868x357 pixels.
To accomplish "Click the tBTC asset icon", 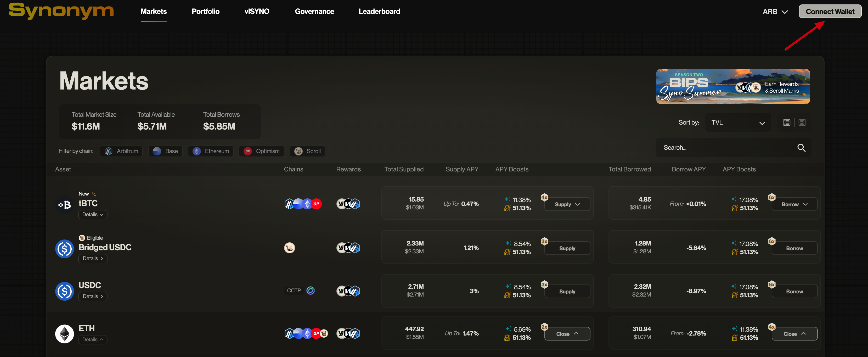I will [x=64, y=205].
